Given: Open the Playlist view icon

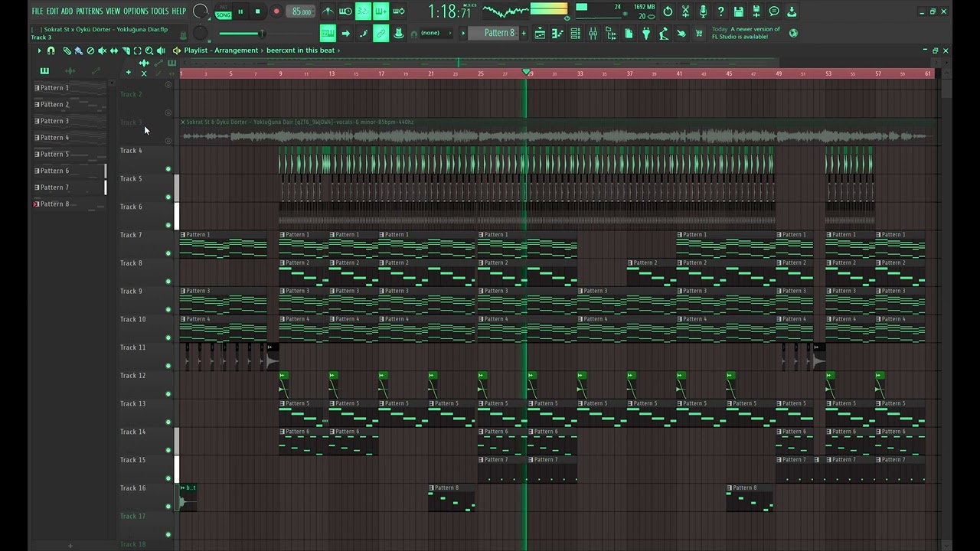Looking at the screenshot, I should (x=541, y=33).
